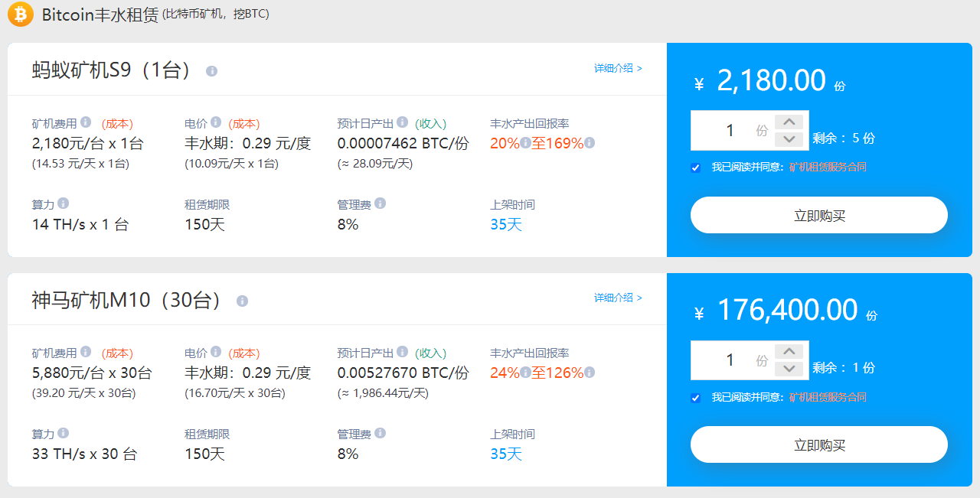Image resolution: width=980 pixels, height=498 pixels.
Task: Open 矿机租赁服务合同 link in ¥176,400.00 panel
Action: (x=828, y=397)
